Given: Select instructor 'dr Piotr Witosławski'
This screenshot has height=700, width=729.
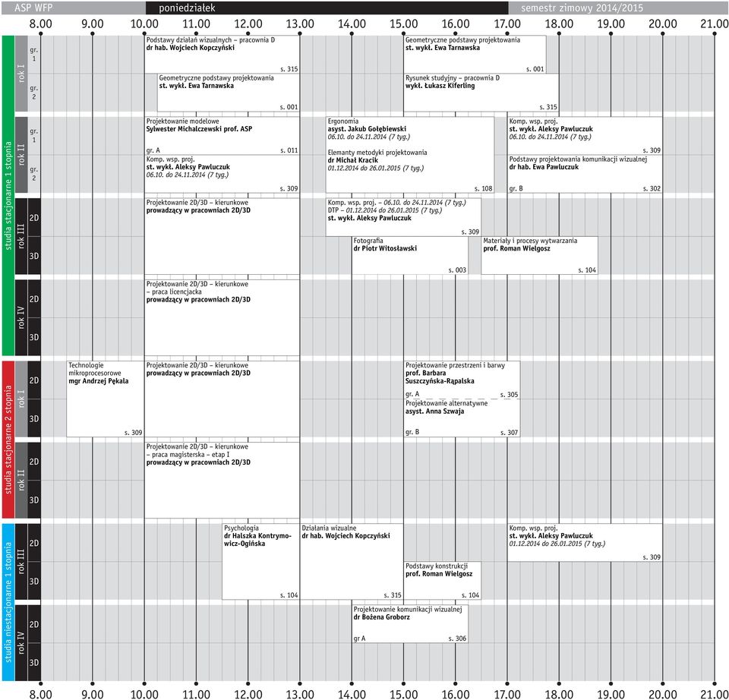Looking at the screenshot, I should pyautogui.click(x=385, y=249).
